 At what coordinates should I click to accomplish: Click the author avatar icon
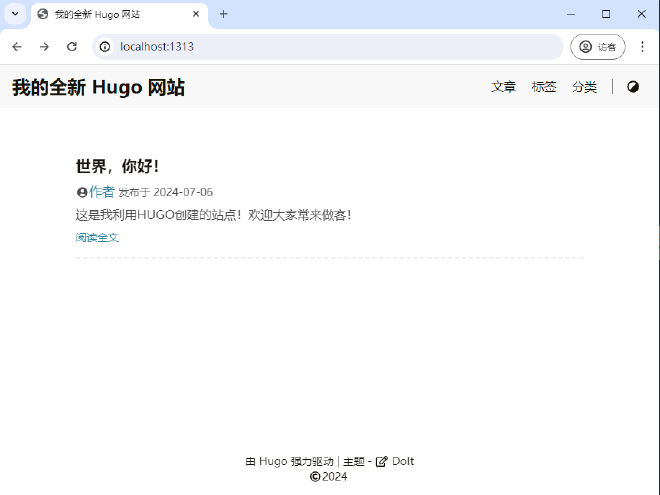pyautogui.click(x=82, y=192)
